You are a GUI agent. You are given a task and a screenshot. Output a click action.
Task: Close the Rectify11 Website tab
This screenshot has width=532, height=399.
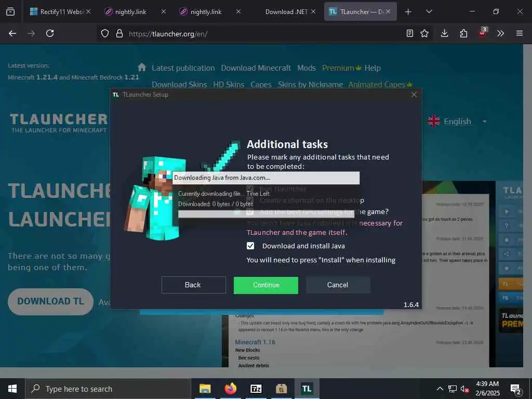[88, 11]
